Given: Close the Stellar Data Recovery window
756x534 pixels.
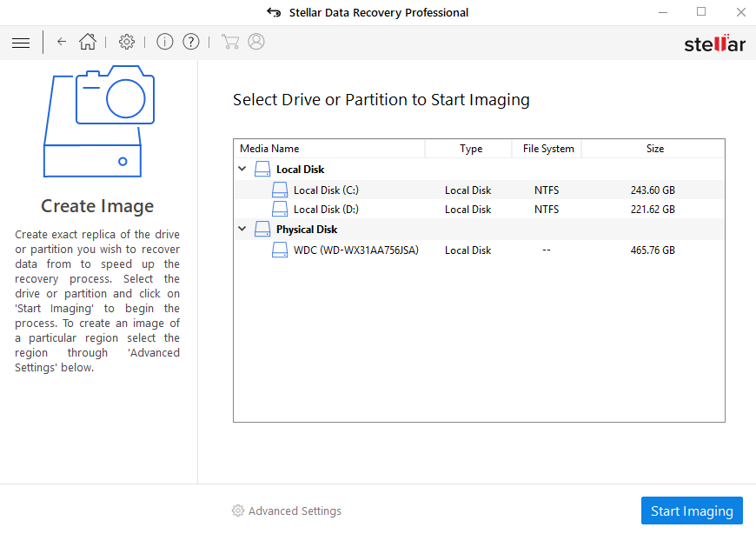Looking at the screenshot, I should click(741, 12).
